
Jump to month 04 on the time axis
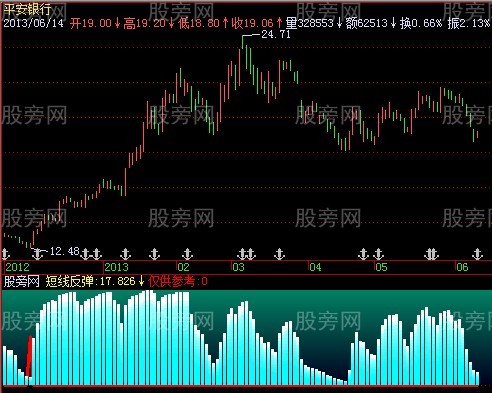pyautogui.click(x=315, y=267)
